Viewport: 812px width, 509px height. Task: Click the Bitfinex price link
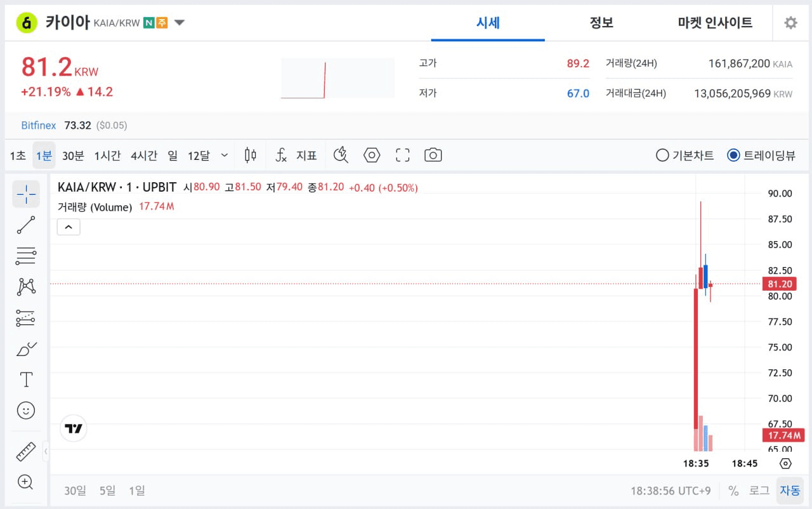tap(39, 126)
